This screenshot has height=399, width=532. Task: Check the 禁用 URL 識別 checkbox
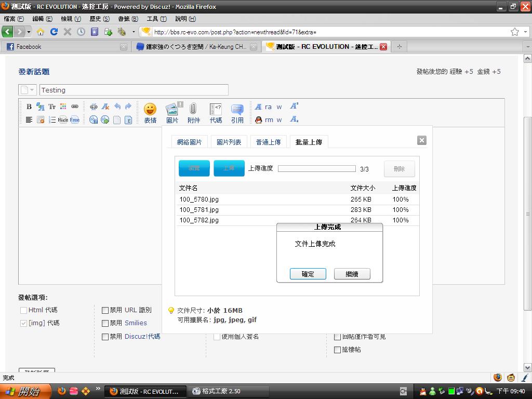[105, 310]
